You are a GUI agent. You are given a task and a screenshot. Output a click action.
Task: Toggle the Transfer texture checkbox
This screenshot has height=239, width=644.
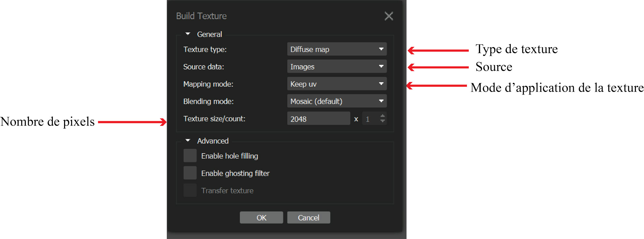tap(190, 190)
